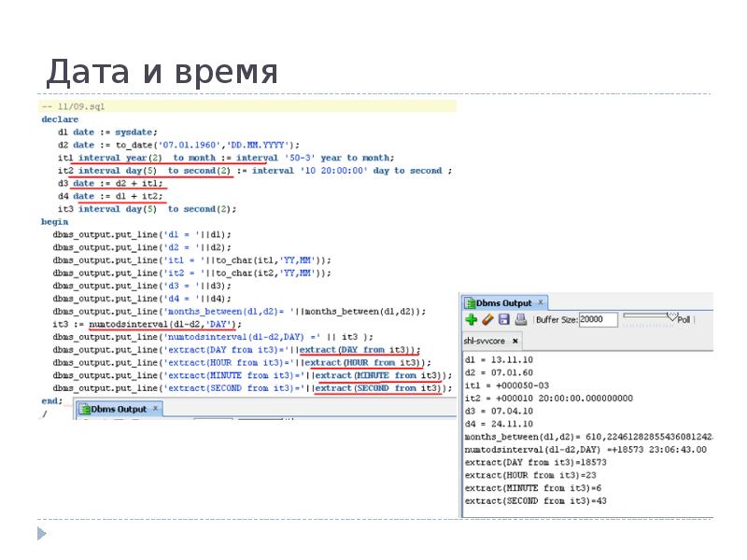Print the Dbms Output contents
This screenshot has width=747, height=560.
[x=520, y=317]
